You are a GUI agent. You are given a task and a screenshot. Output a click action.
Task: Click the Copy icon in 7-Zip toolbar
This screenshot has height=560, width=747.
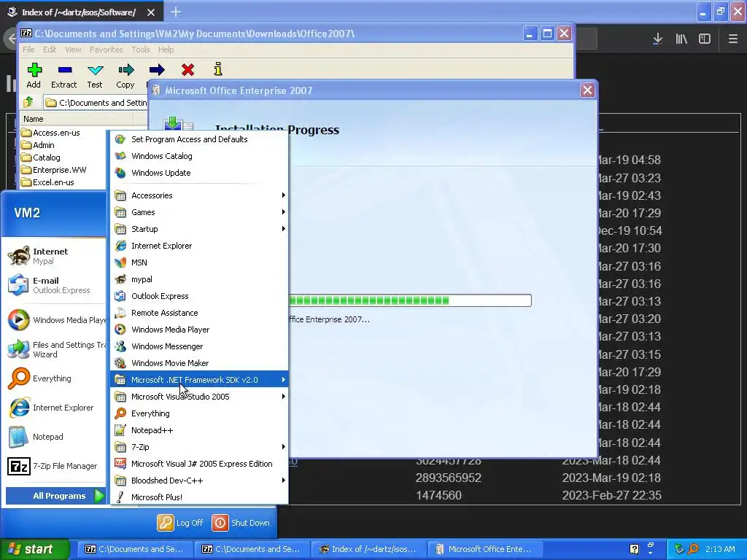pyautogui.click(x=125, y=70)
